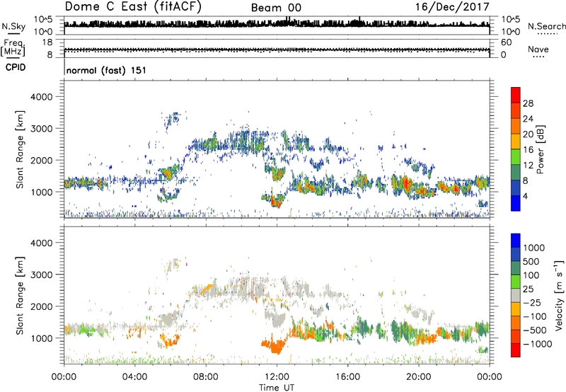Click the "Beam 00" label
Image resolution: width=566 pixels, height=392 pixels.
276,8
